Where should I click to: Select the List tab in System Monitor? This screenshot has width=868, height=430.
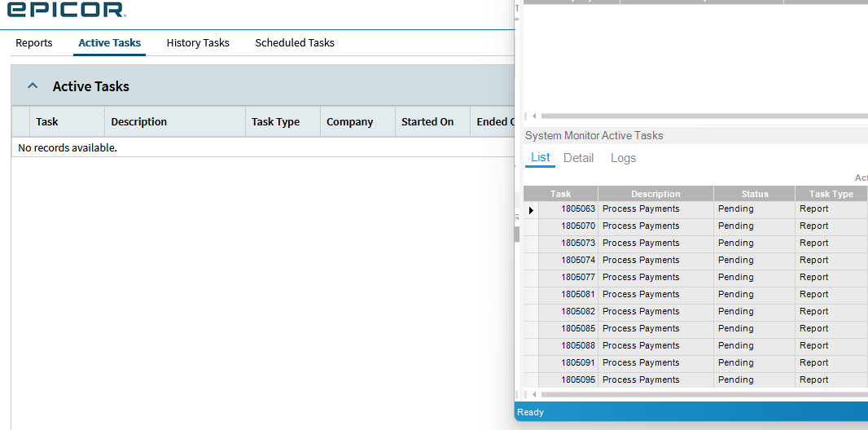[x=541, y=157]
